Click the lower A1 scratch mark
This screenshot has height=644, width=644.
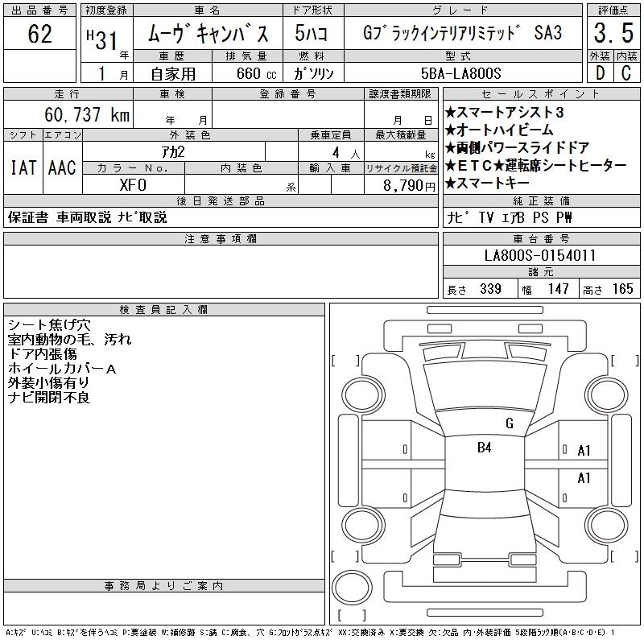coord(584,478)
